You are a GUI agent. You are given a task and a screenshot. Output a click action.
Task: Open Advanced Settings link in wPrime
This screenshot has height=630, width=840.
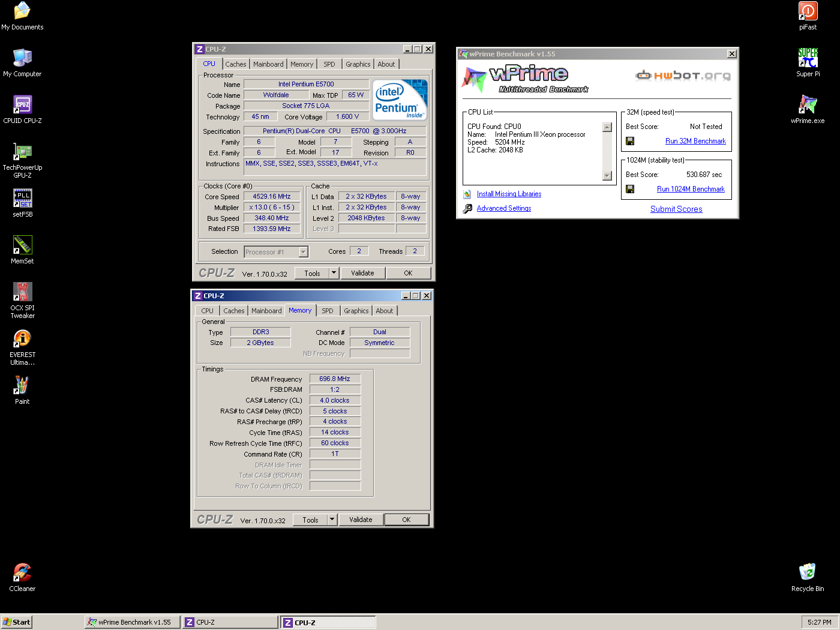(x=504, y=208)
